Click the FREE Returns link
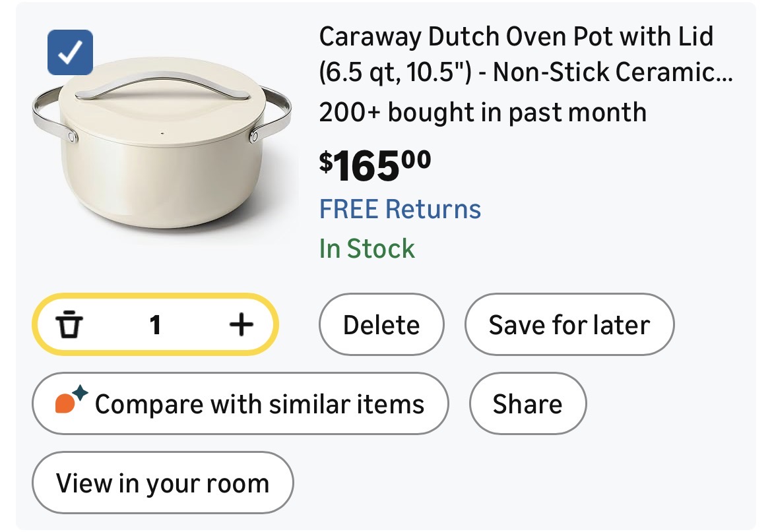Screen dimensions: 772x532 click(400, 209)
